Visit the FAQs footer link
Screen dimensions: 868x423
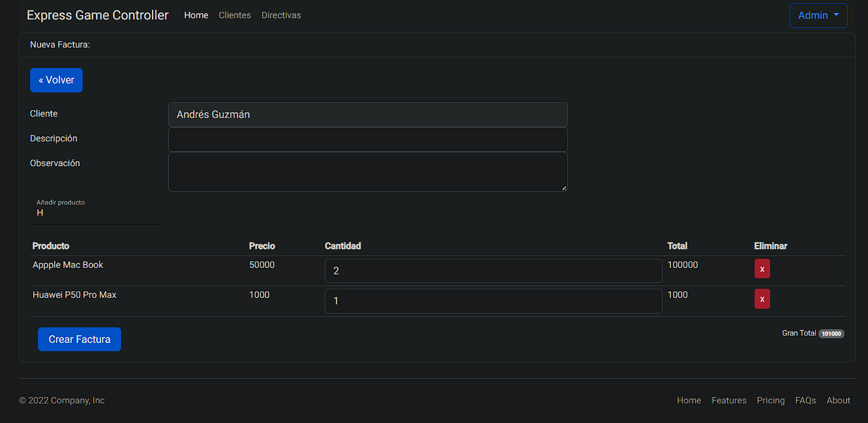click(x=805, y=400)
